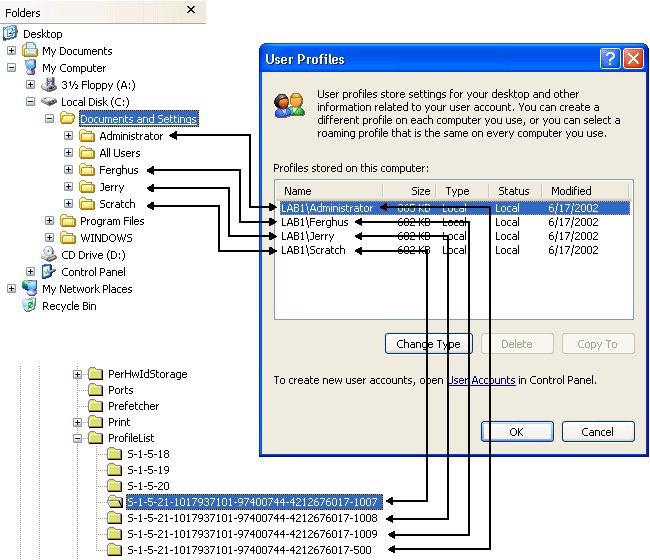Image resolution: width=650 pixels, height=560 pixels.
Task: Select the My Computer icon
Action: point(30,68)
